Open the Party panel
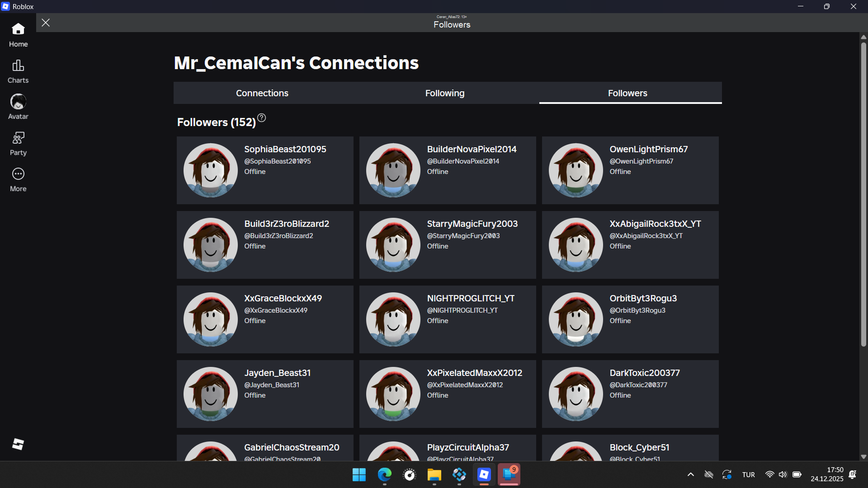The height and width of the screenshot is (488, 868). coord(18,144)
